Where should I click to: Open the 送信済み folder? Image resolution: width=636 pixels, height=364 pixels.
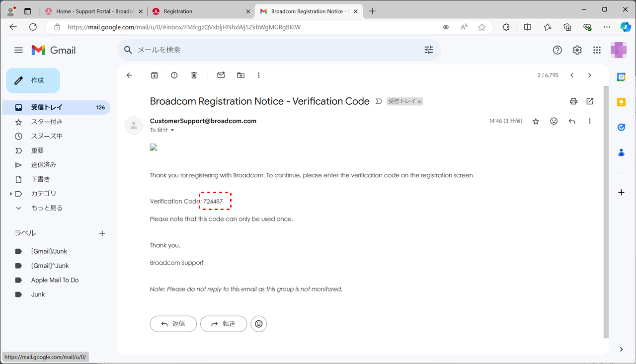point(44,165)
